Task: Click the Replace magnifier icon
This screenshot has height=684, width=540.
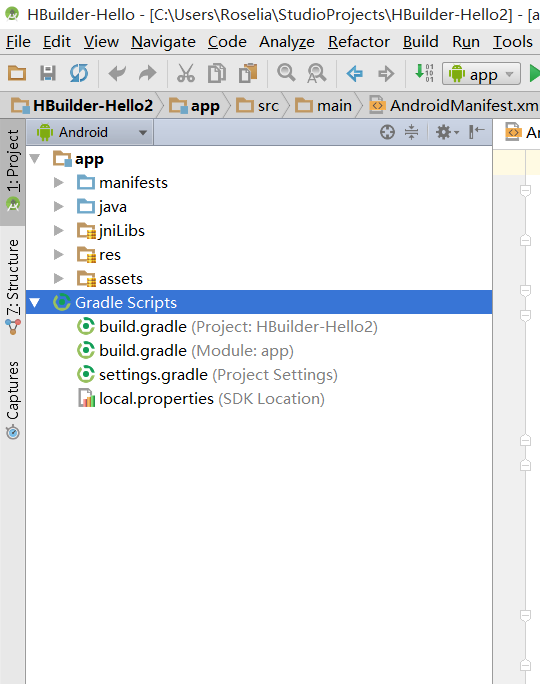Action: 317,73
